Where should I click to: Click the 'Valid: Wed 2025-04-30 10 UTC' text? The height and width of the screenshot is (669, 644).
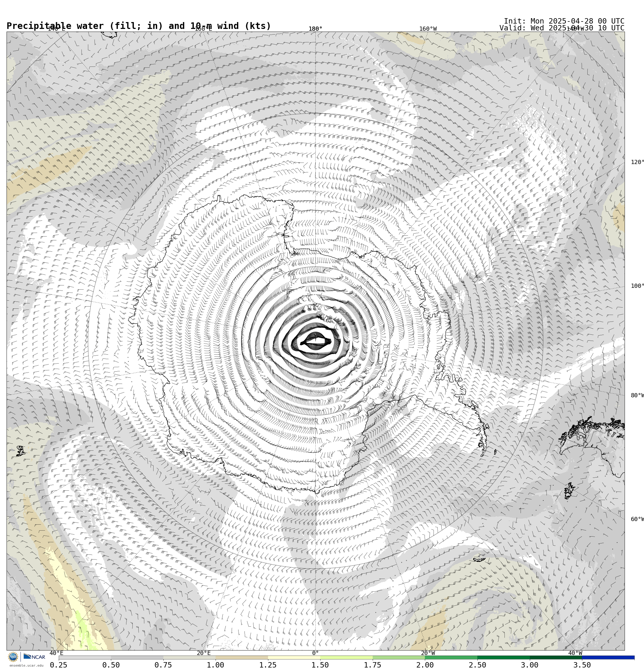click(562, 28)
